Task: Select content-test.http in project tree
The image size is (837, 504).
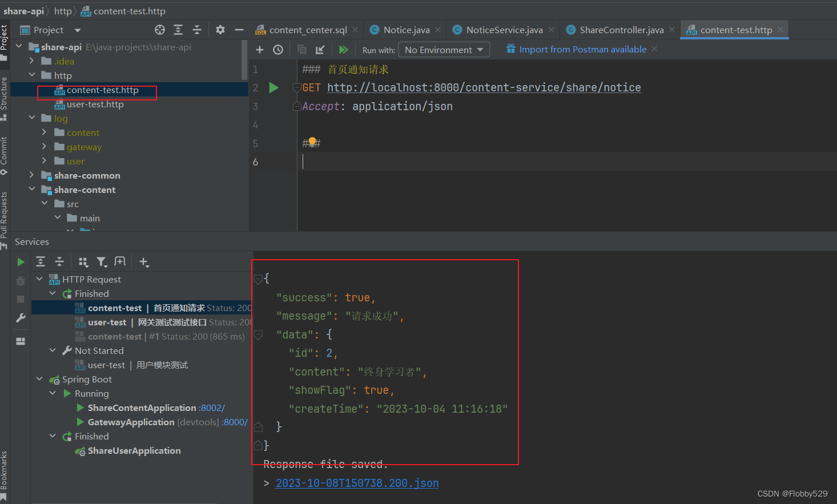Action: point(102,90)
